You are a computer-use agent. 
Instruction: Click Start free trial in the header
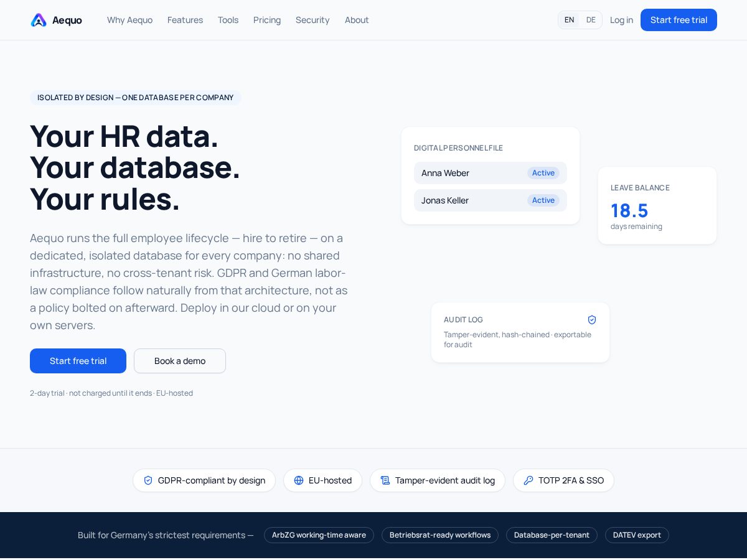click(679, 20)
